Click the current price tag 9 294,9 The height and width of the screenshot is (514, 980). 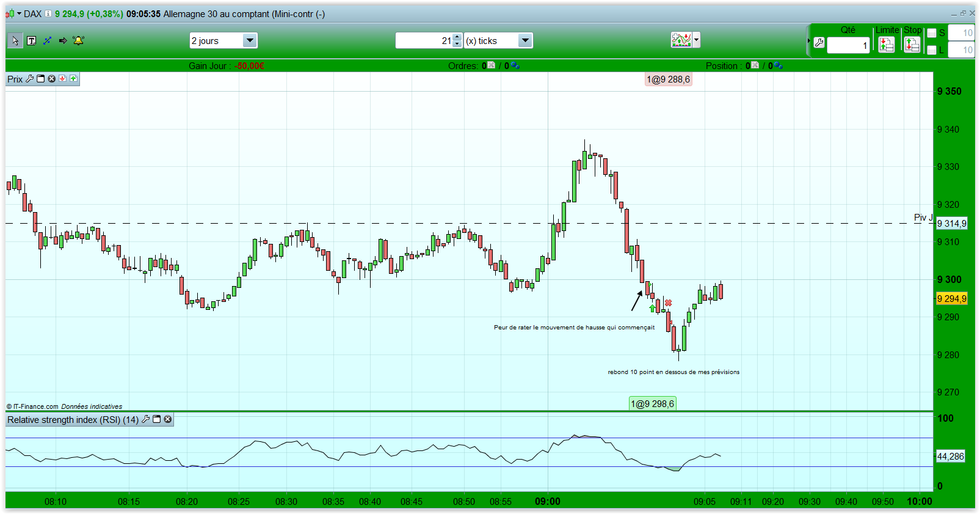click(x=952, y=299)
